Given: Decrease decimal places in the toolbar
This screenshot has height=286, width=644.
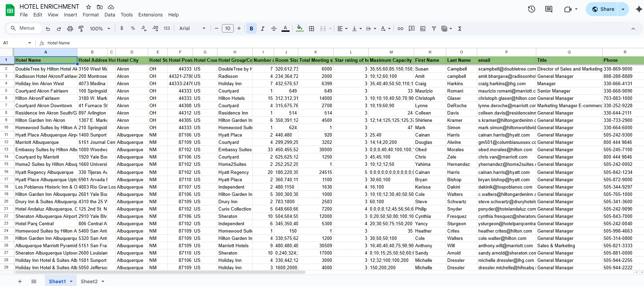Looking at the screenshot, I should pos(144,28).
